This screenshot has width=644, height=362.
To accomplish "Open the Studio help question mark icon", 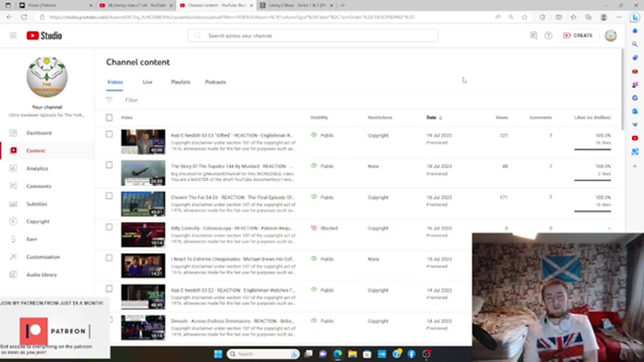I will (548, 36).
